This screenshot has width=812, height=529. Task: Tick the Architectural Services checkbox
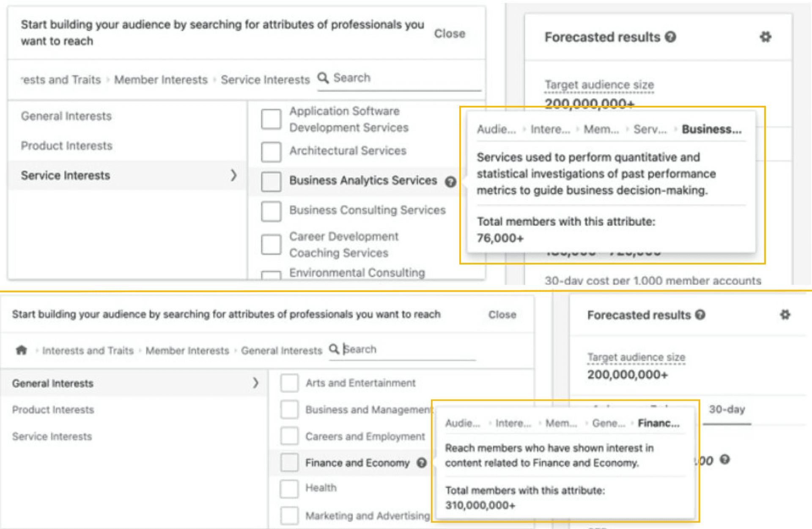[271, 152]
